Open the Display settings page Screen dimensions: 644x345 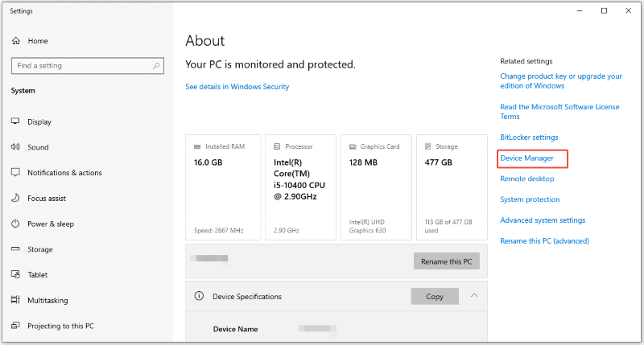pyautogui.click(x=39, y=122)
